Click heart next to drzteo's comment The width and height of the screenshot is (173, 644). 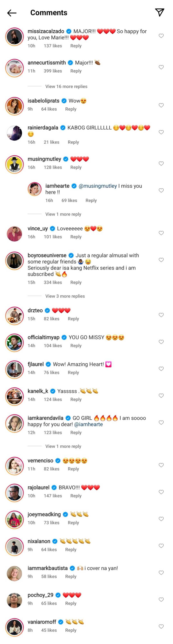point(161,315)
